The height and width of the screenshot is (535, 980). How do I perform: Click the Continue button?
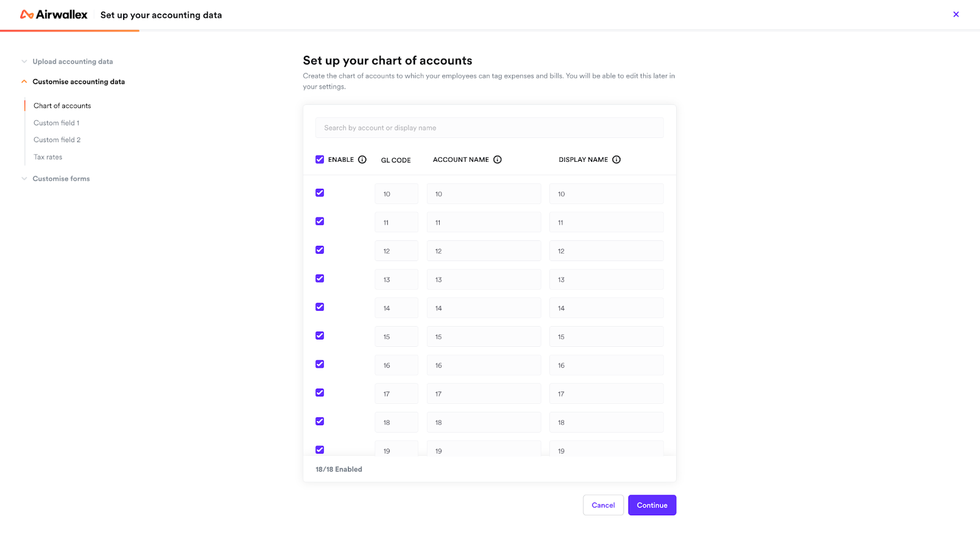coord(652,505)
